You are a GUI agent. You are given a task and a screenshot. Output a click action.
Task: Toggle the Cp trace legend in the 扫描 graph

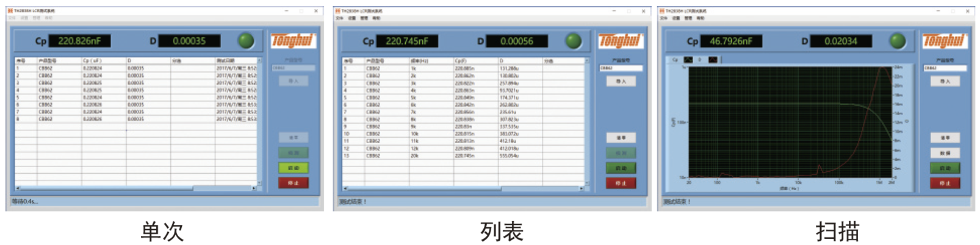click(x=688, y=60)
